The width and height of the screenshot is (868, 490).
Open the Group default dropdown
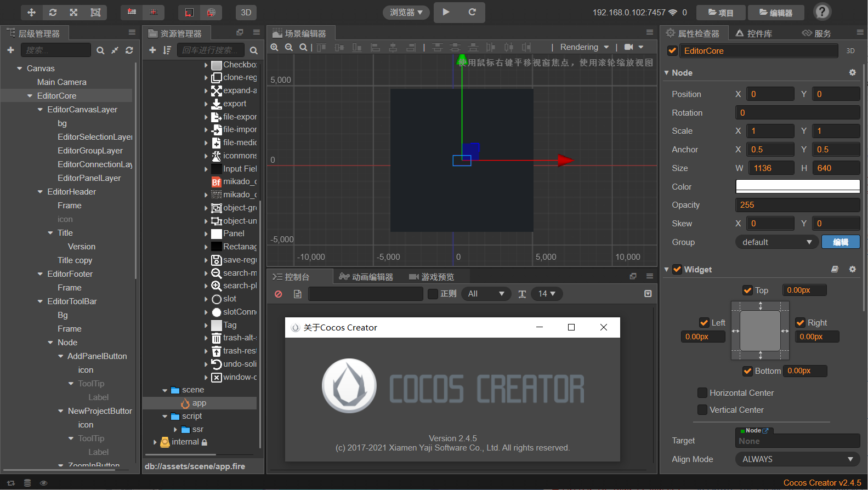pyautogui.click(x=776, y=242)
